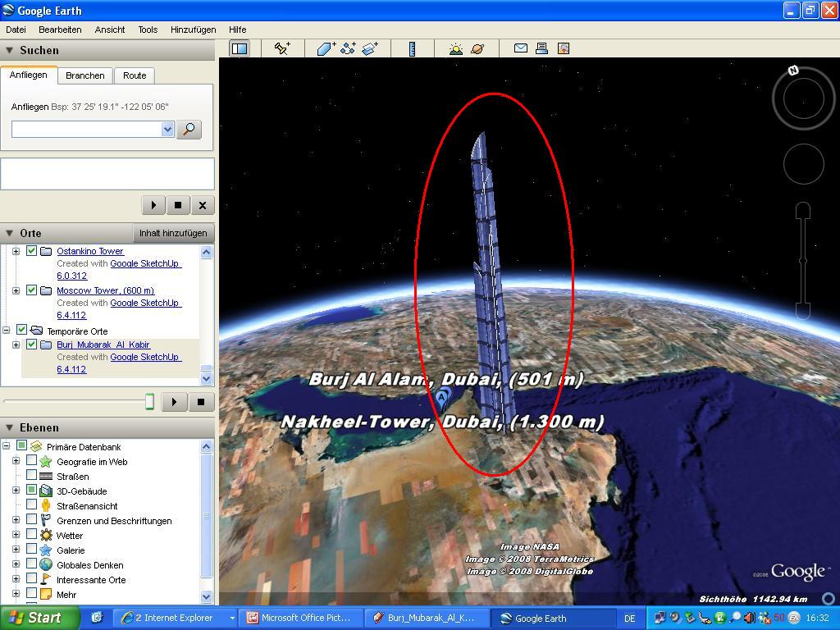This screenshot has height=630, width=840.
Task: Uncheck the Ostankino Tower checkbox
Action: click(x=32, y=251)
